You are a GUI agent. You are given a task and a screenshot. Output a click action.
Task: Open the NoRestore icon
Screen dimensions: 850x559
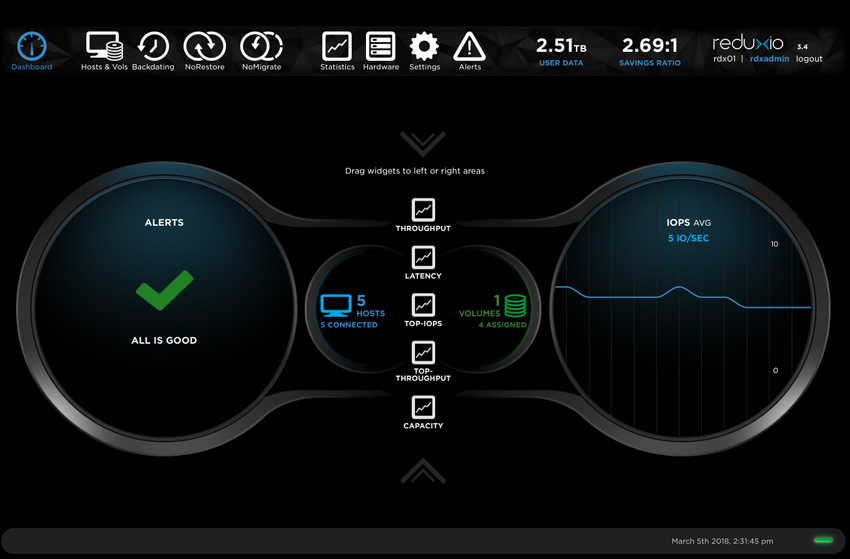pyautogui.click(x=204, y=46)
